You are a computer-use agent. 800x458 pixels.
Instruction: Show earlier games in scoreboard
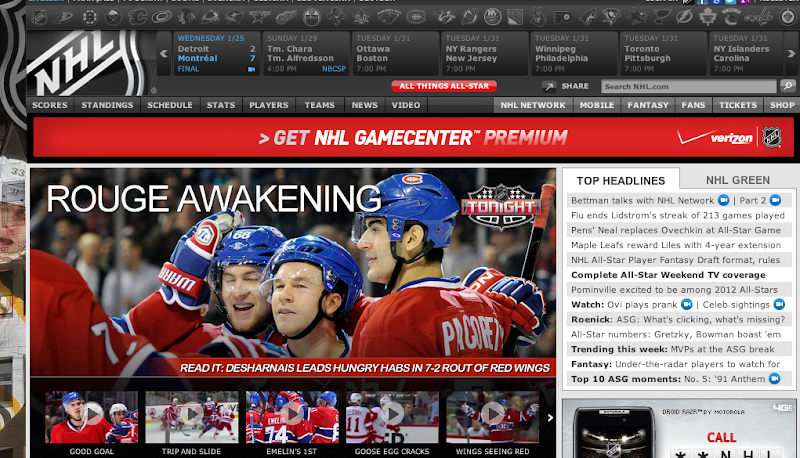pyautogui.click(x=164, y=53)
